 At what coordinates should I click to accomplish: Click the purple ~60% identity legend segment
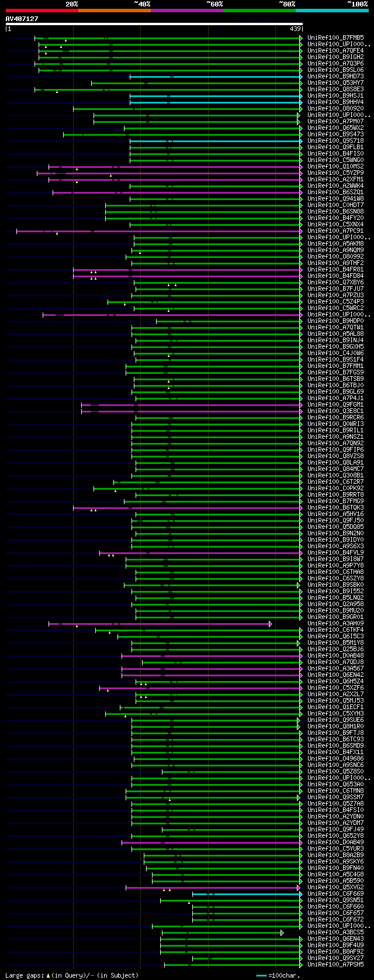187,10
